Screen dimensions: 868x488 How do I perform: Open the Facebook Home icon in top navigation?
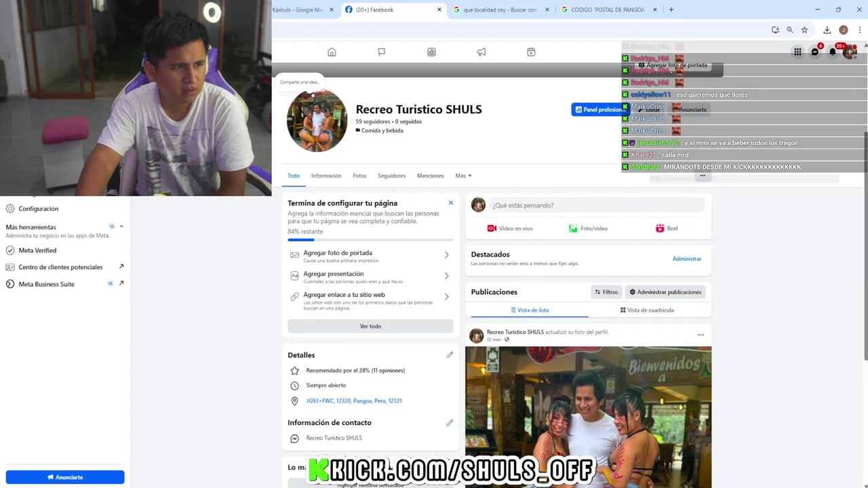tap(332, 52)
